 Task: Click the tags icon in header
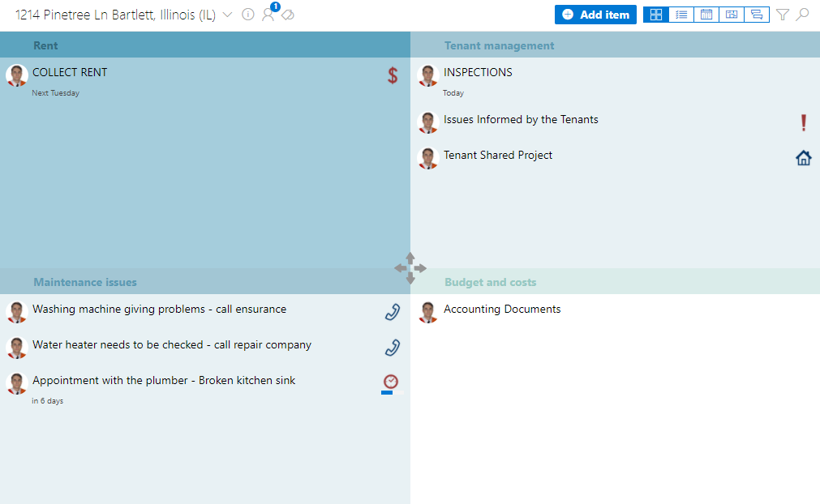click(287, 15)
